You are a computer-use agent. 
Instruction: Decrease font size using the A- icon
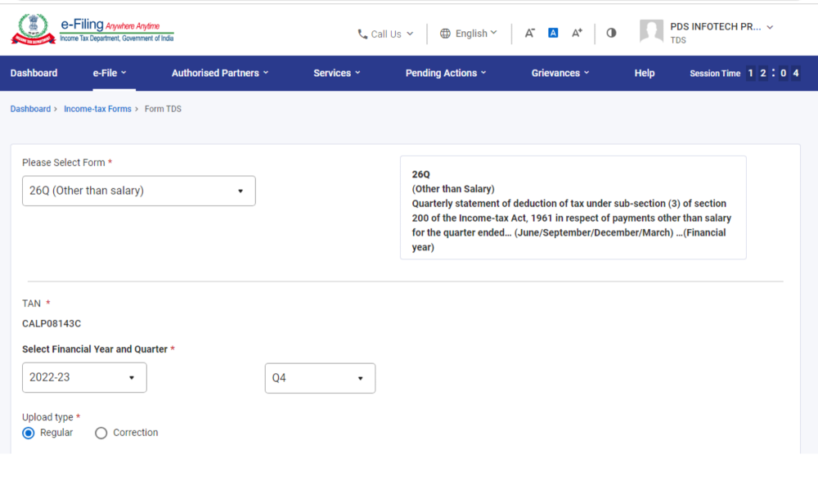529,33
